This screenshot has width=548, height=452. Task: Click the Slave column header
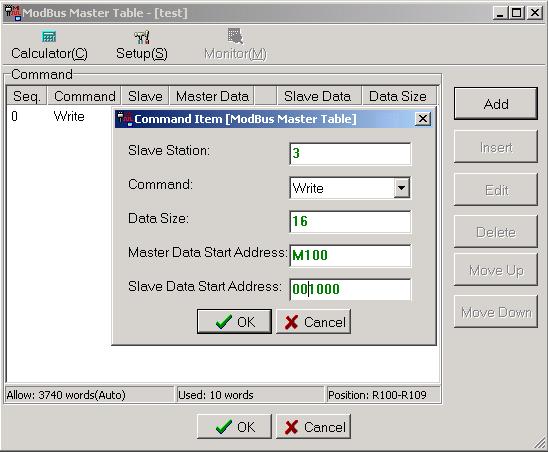pos(145,96)
